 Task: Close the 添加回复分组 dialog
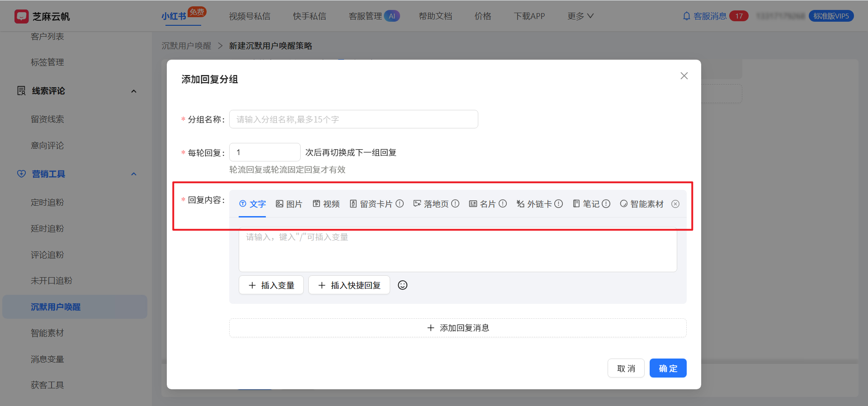pyautogui.click(x=684, y=76)
